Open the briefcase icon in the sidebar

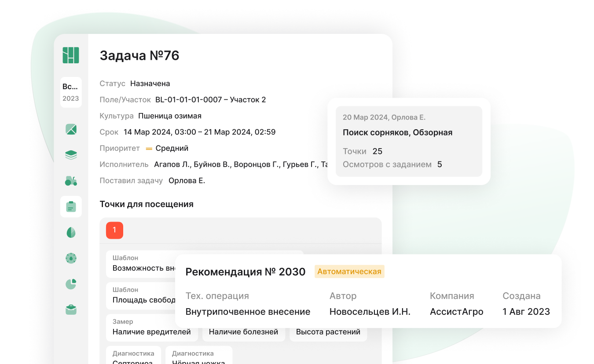pos(71,309)
